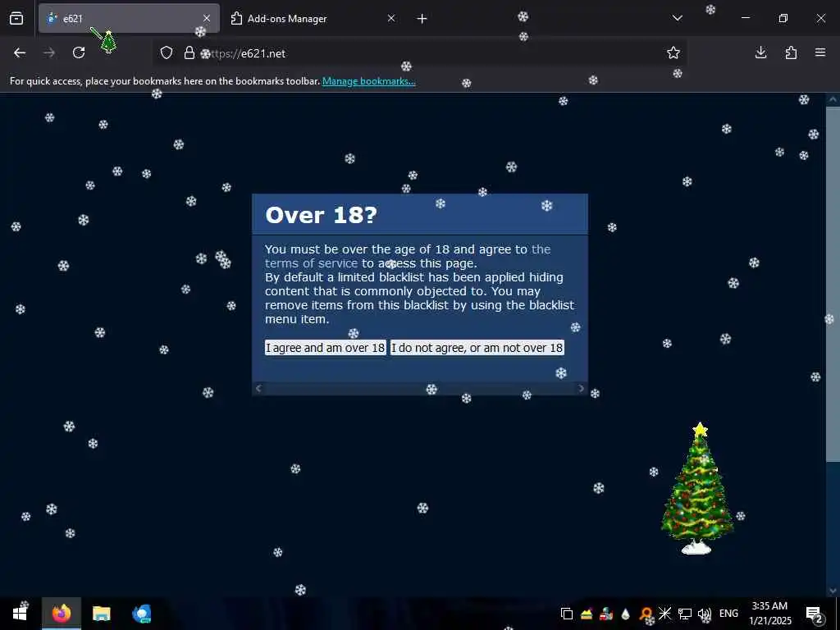Viewport: 840px width, 630px height.
Task: Click the overlapping squares tray icon
Action: point(567,614)
